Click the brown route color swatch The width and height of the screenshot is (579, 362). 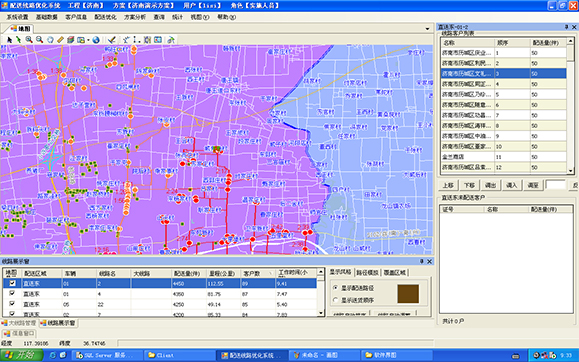click(408, 294)
